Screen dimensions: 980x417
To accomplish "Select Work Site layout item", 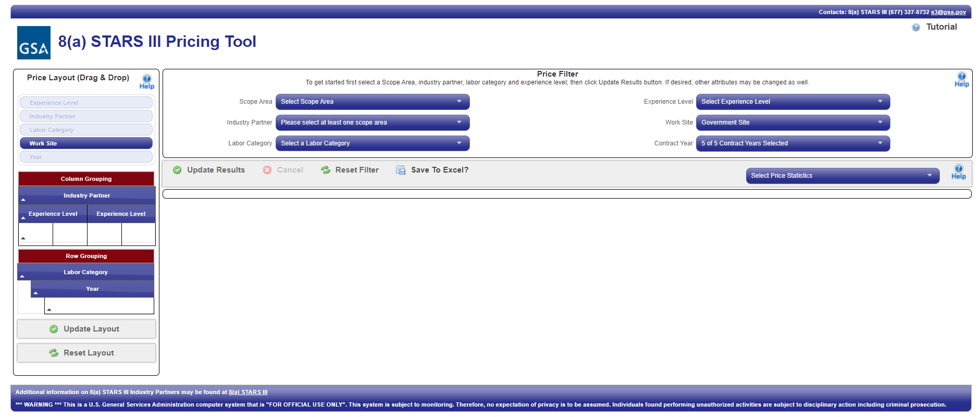I will [x=86, y=143].
